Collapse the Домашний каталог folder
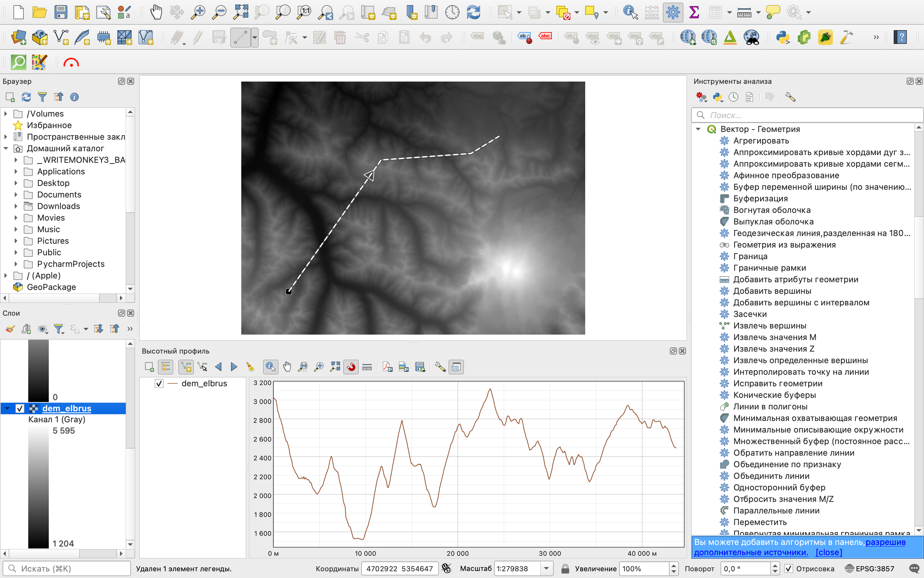This screenshot has width=924, height=578. (6, 148)
